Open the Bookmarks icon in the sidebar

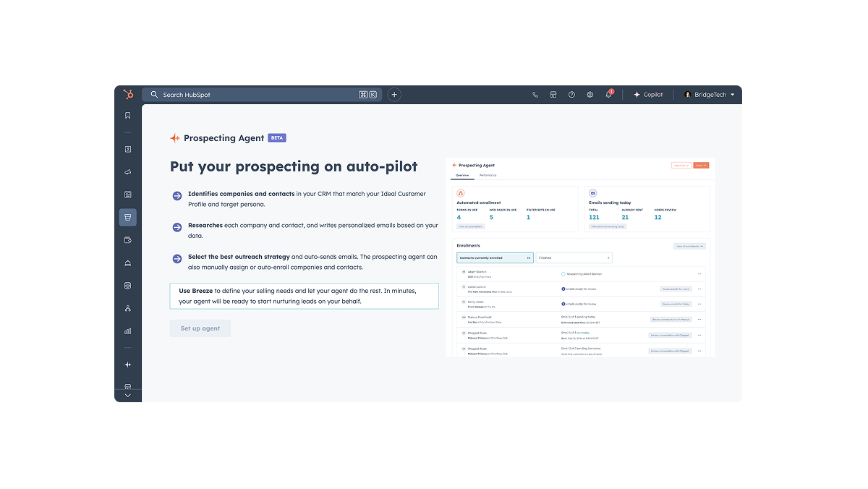[127, 114]
